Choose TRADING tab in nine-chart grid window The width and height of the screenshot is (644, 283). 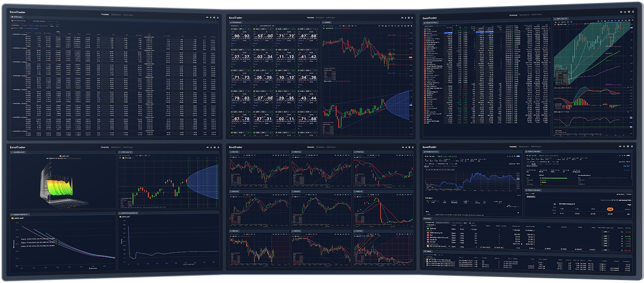311,147
